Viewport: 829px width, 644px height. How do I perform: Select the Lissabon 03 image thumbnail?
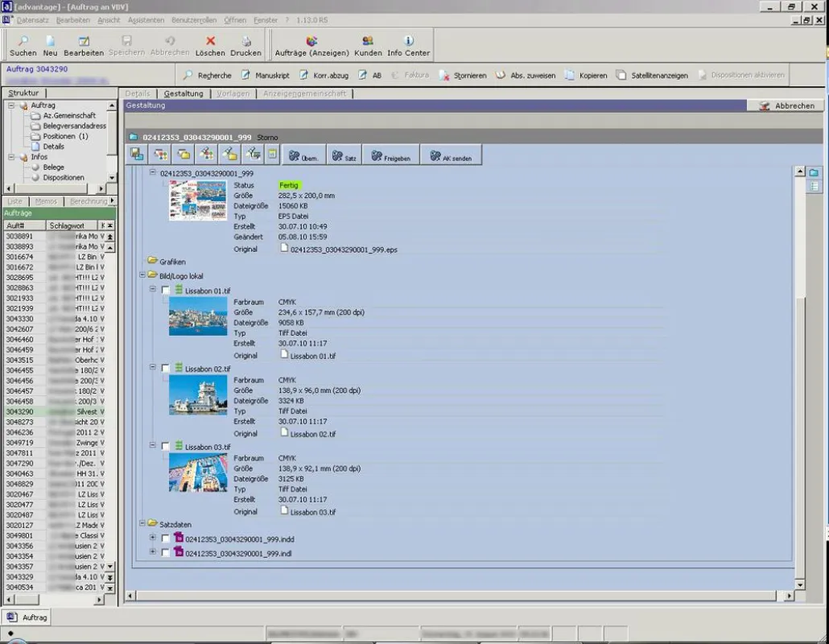(198, 473)
